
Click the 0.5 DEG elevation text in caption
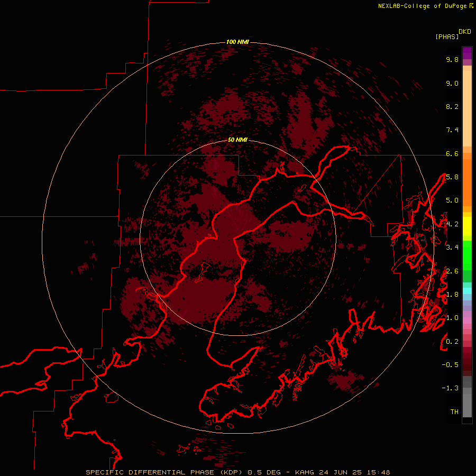point(265,472)
